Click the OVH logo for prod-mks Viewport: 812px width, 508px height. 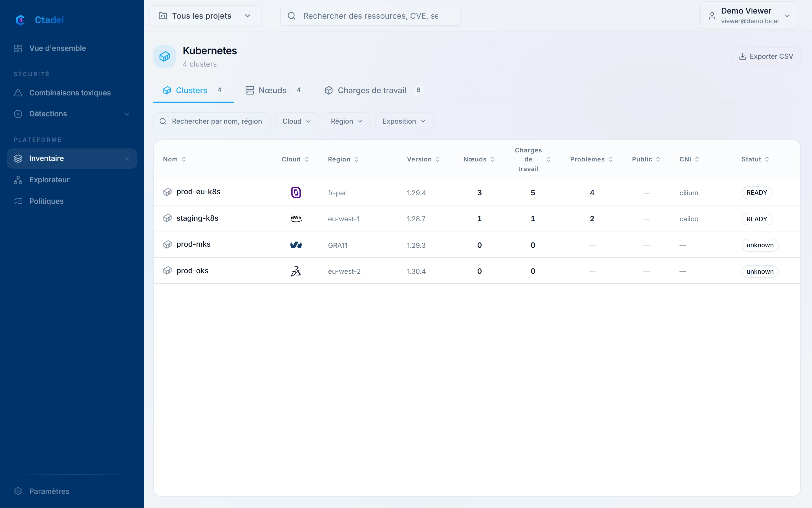coord(295,245)
